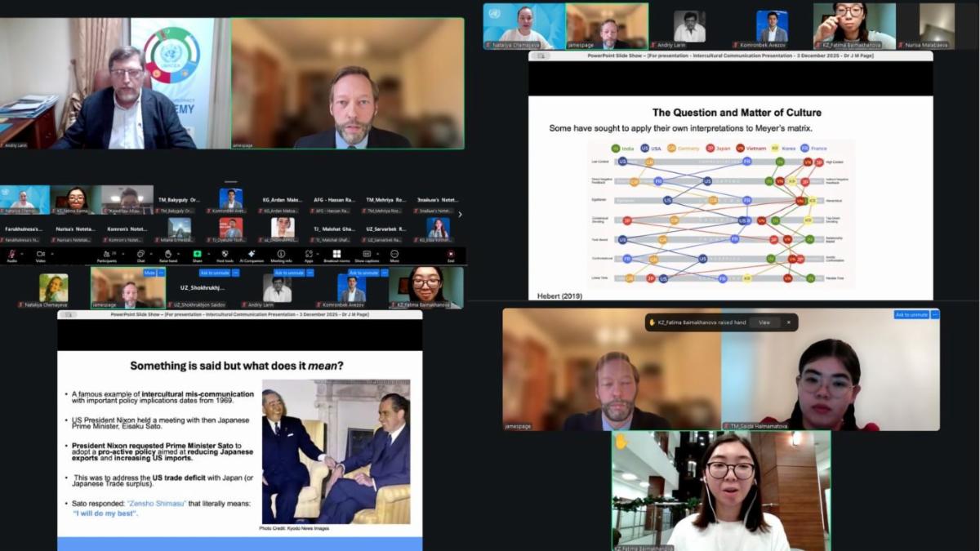The width and height of the screenshot is (980, 551).
Task: Select the KG_Ardan Maks participant tile
Action: click(x=282, y=201)
